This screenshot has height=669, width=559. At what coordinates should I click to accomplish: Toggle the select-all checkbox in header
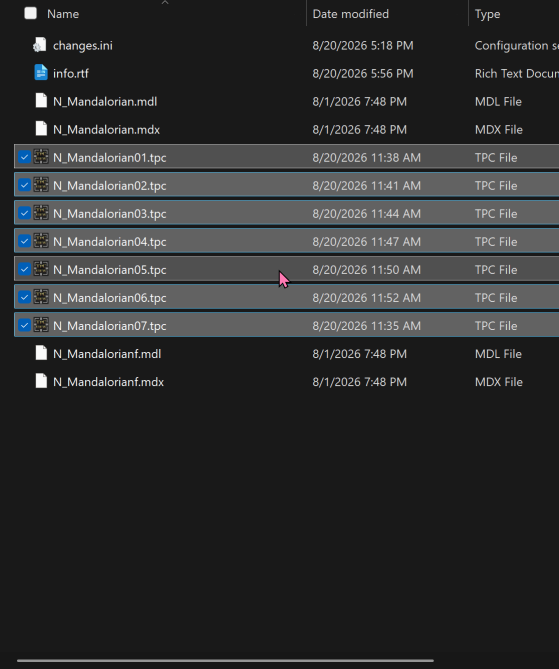30,13
